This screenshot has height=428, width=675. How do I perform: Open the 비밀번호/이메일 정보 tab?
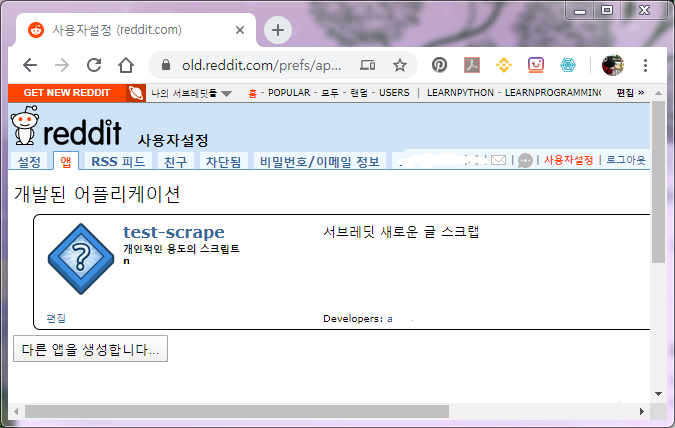[319, 161]
